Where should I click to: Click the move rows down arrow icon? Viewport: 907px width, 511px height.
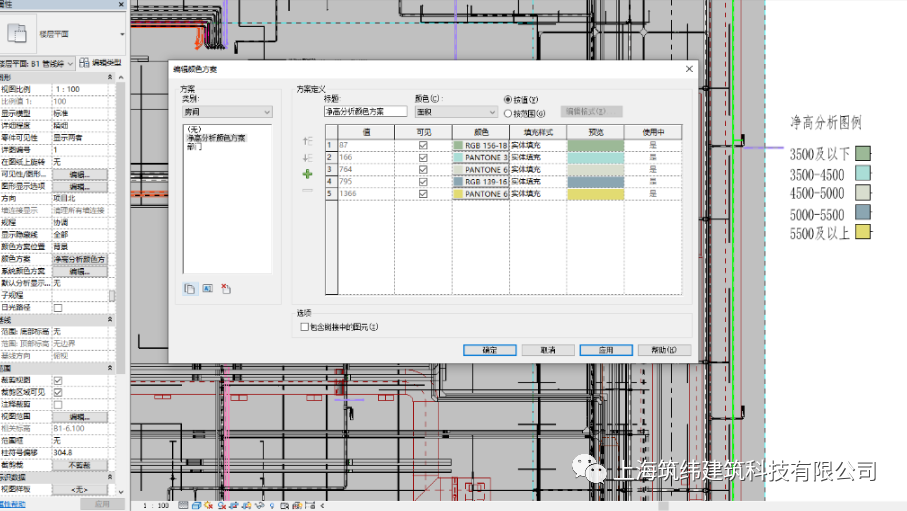coord(307,158)
